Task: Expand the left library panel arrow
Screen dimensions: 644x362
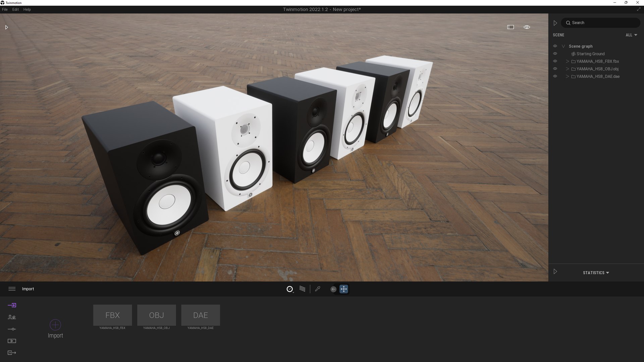Action: (x=6, y=27)
